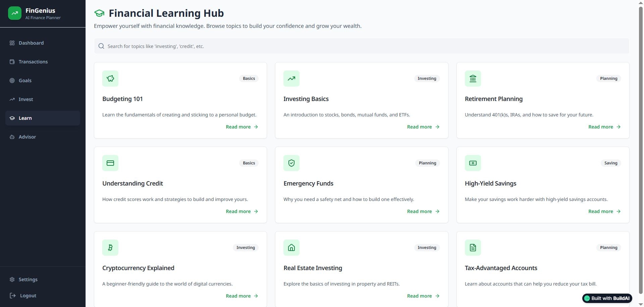
Task: Click the arrow next to Retirement Planning Read more
Action: click(619, 127)
